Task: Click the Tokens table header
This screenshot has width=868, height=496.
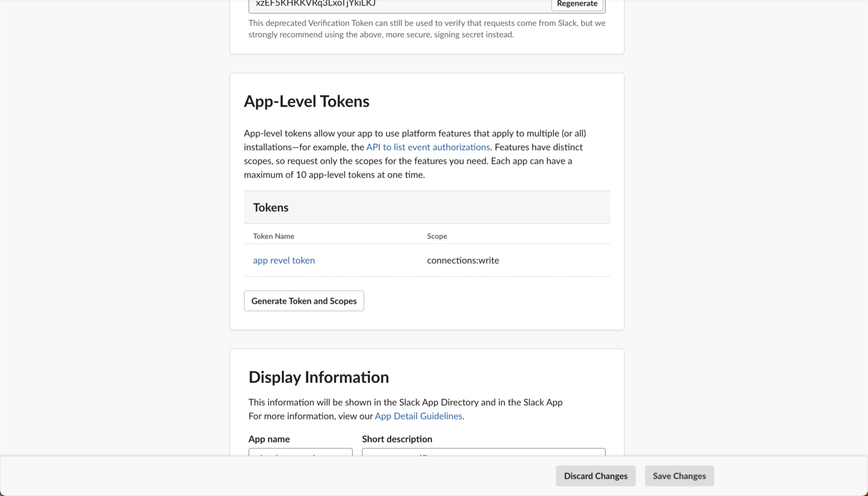Action: point(271,207)
